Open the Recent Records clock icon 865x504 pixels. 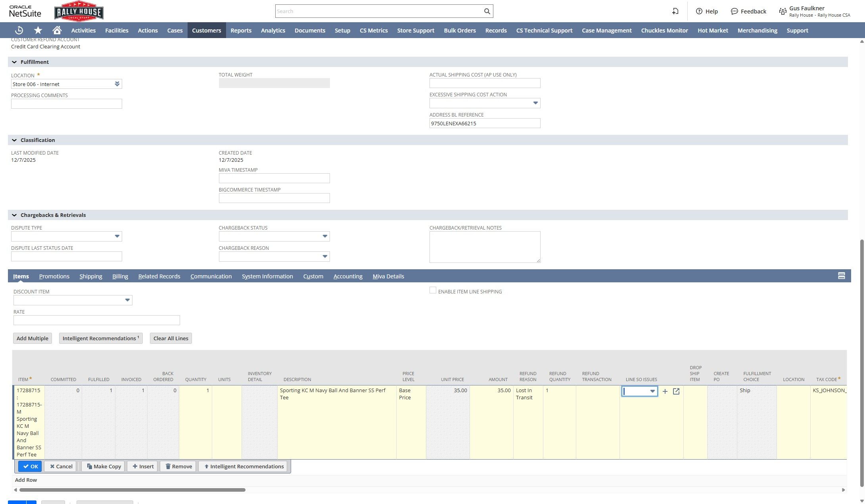point(19,30)
